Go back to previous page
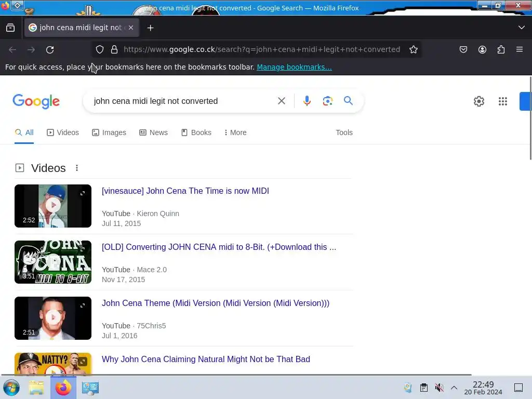Image resolution: width=532 pixels, height=399 pixels. point(12,50)
